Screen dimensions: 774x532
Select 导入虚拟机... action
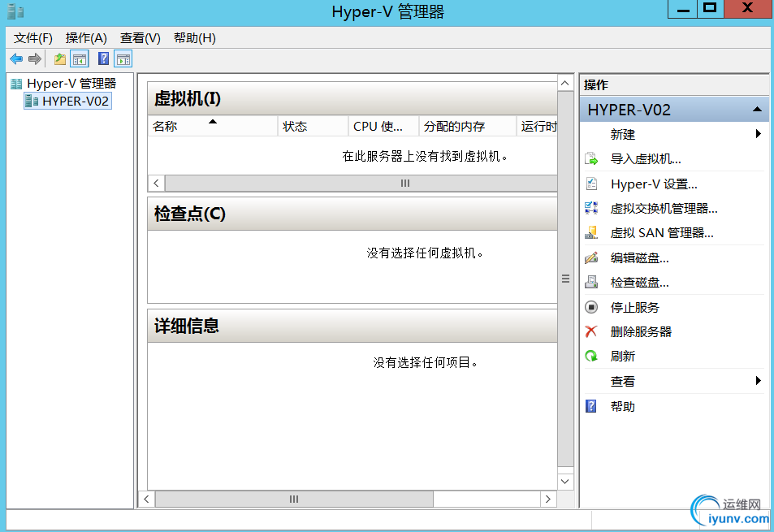click(x=646, y=159)
